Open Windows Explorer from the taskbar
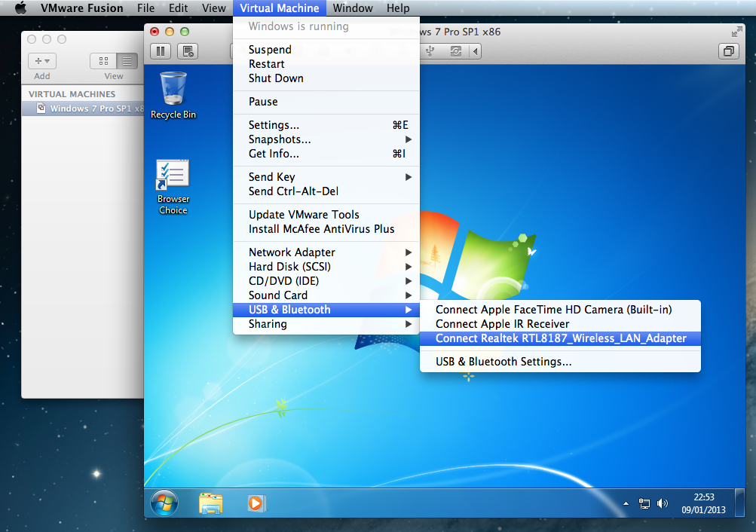The image size is (756, 532). tap(211, 503)
